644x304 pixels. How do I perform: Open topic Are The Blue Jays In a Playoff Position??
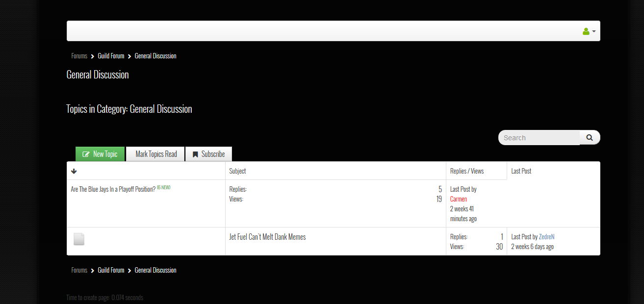coord(113,189)
